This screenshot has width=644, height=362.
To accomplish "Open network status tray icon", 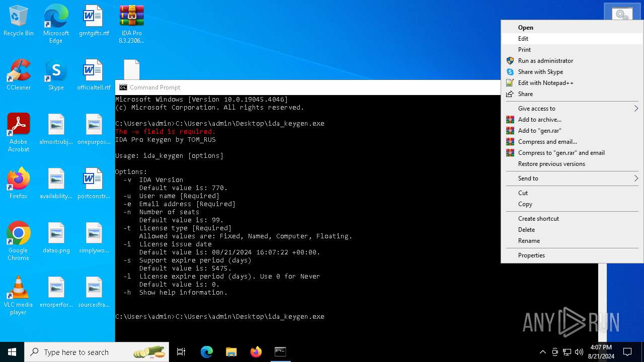I will click(x=567, y=352).
